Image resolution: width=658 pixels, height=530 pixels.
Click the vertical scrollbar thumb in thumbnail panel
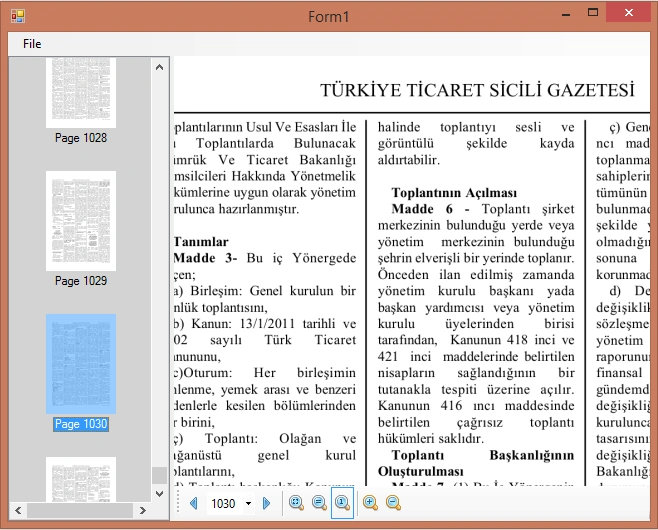(x=159, y=475)
